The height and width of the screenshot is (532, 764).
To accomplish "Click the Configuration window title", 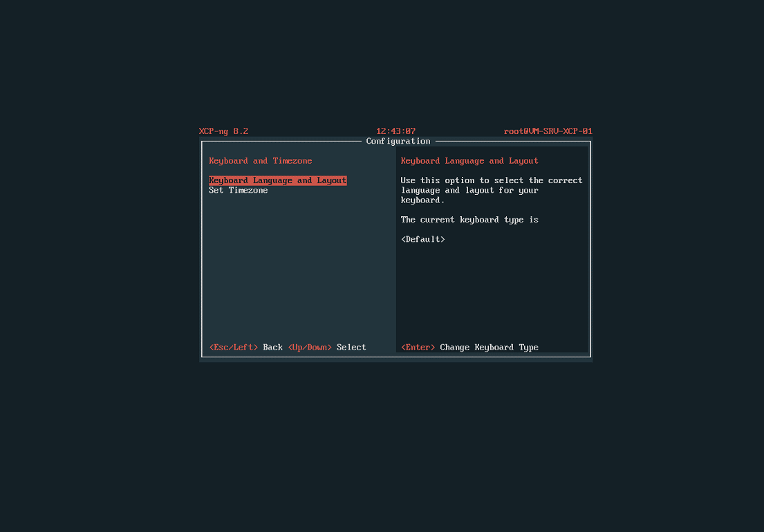I will 398,141.
